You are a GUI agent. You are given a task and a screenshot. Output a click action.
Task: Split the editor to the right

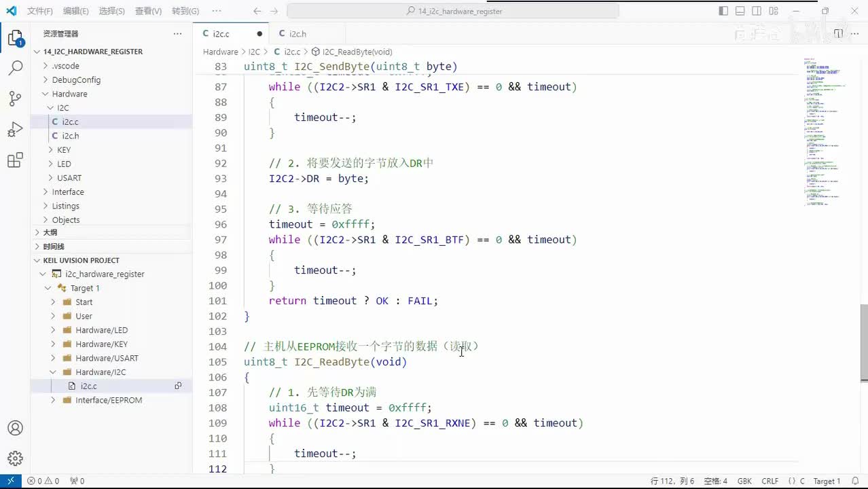(x=838, y=33)
